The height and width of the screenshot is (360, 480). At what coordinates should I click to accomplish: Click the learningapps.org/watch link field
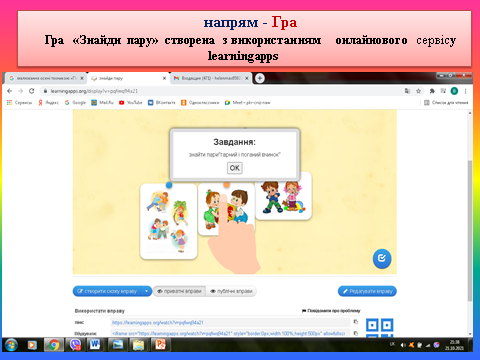[230, 322]
